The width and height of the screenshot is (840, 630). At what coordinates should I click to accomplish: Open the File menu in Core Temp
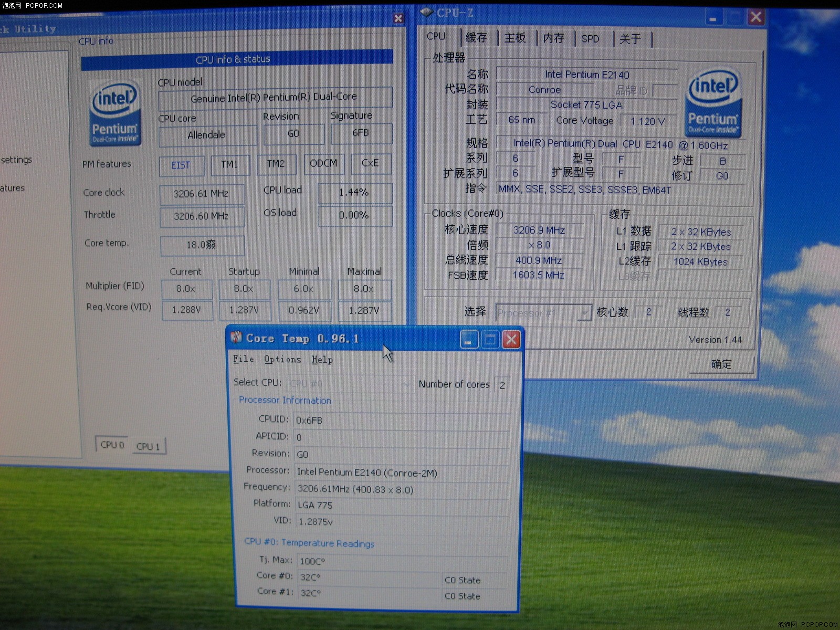243,359
